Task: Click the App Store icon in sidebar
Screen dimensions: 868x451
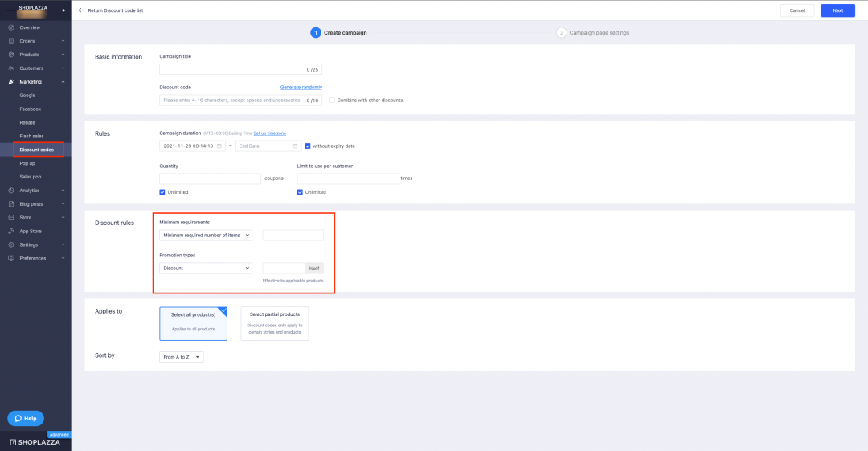Action: pyautogui.click(x=11, y=231)
